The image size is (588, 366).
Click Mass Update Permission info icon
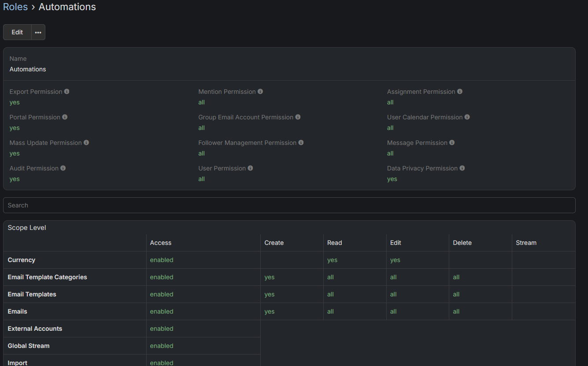[86, 143]
